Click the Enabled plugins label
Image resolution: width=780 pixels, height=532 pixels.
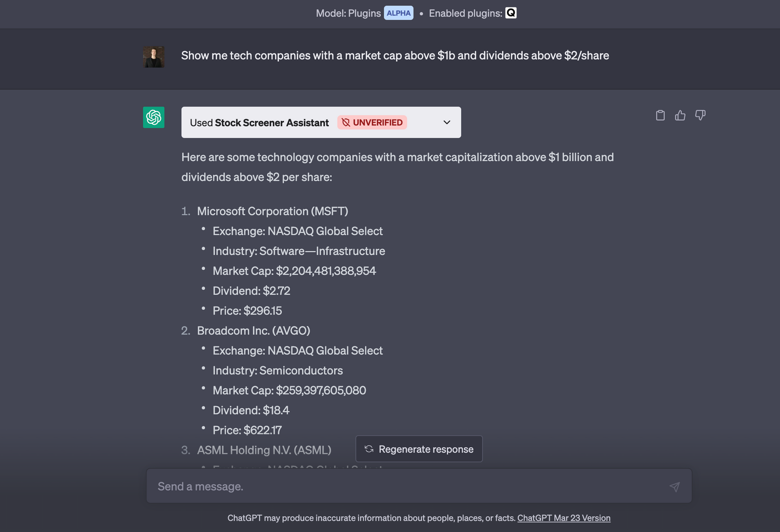click(x=465, y=13)
